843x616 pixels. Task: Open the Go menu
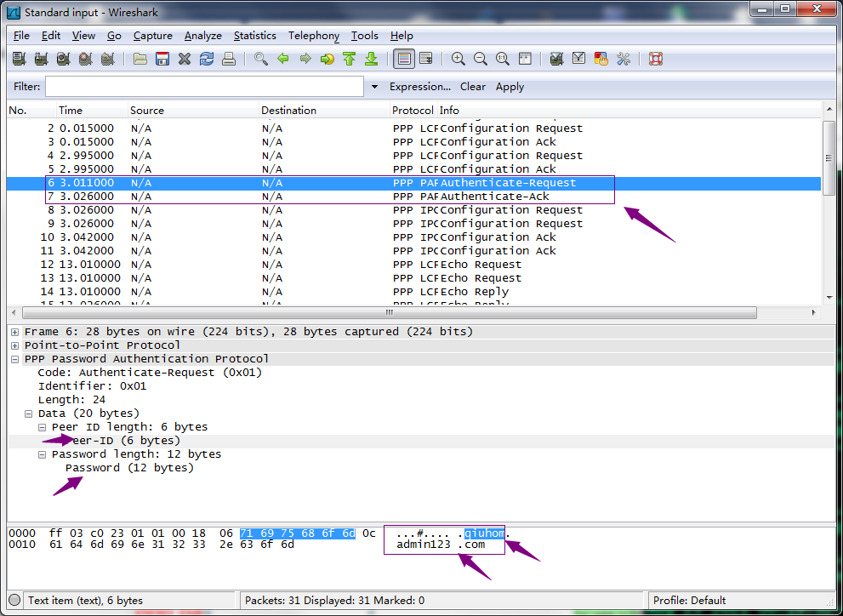pyautogui.click(x=114, y=36)
